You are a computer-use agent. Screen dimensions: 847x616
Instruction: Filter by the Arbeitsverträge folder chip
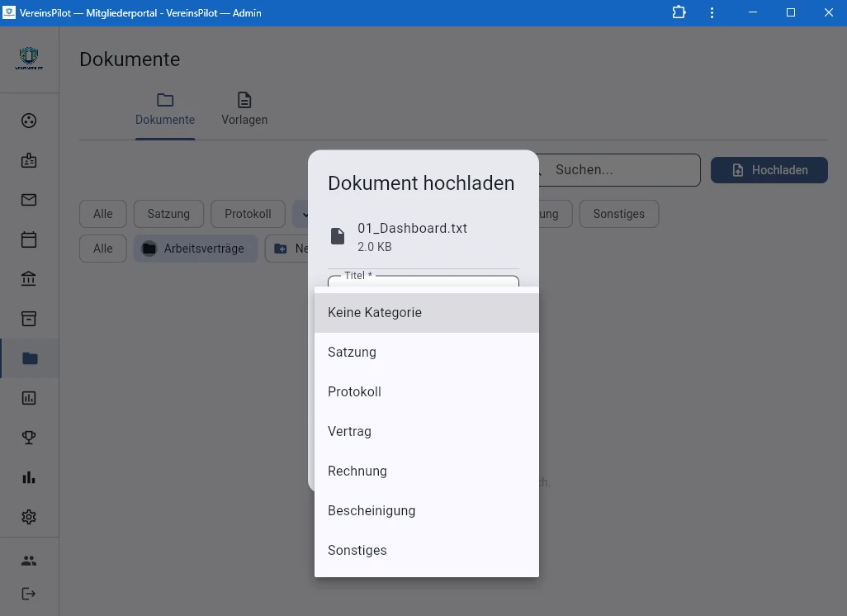tap(196, 249)
